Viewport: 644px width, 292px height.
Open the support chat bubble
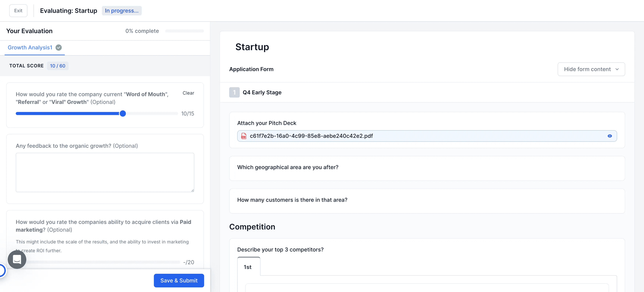pyautogui.click(x=17, y=259)
